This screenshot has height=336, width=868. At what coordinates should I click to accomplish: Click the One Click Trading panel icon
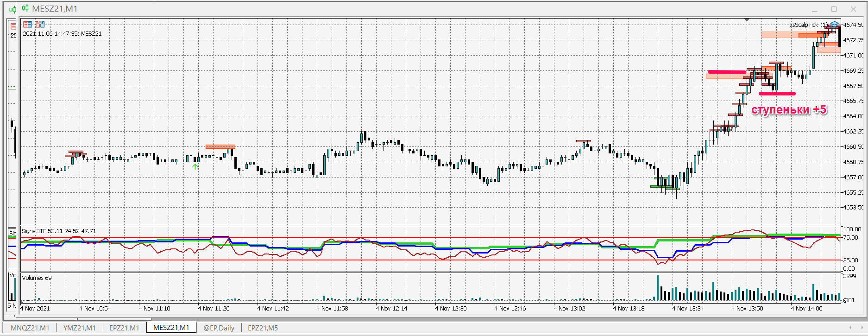point(28,24)
